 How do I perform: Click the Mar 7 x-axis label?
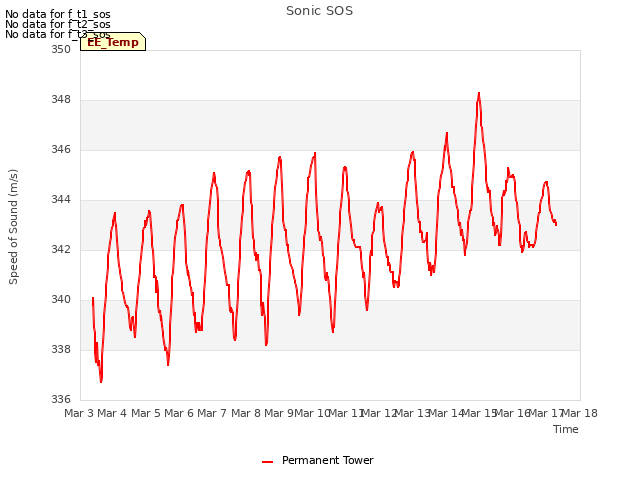point(212,413)
